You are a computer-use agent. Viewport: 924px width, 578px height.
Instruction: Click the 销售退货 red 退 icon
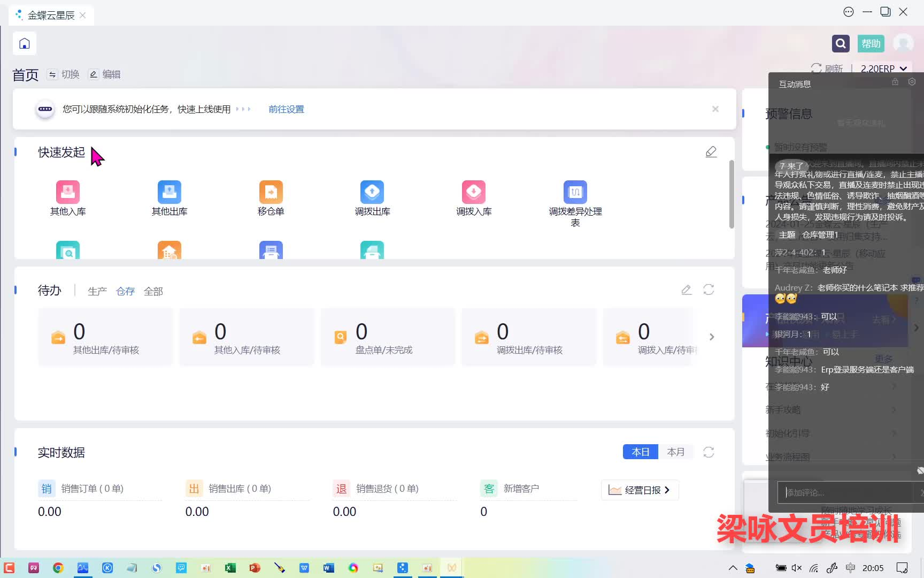click(341, 489)
